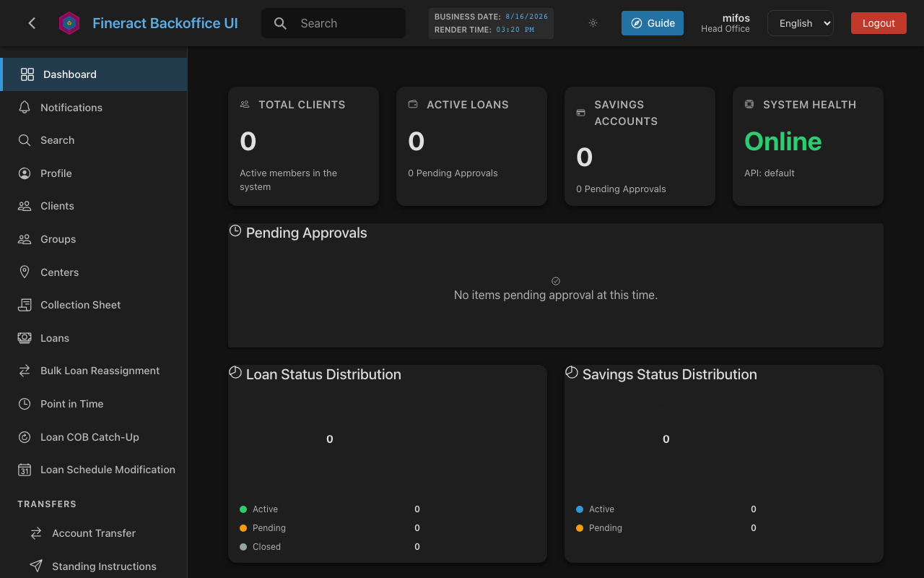Click the Clients people icon
The width and height of the screenshot is (924, 578).
click(x=25, y=206)
